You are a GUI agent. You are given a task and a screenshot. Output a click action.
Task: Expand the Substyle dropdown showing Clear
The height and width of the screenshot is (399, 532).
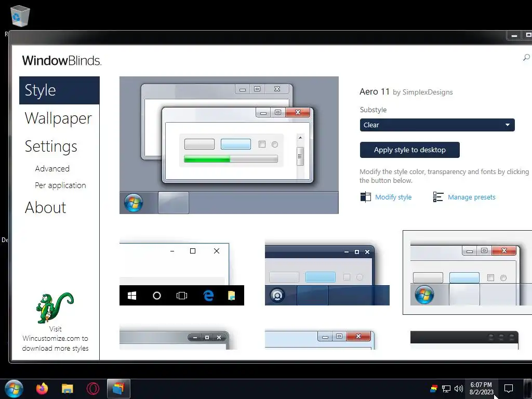437,125
